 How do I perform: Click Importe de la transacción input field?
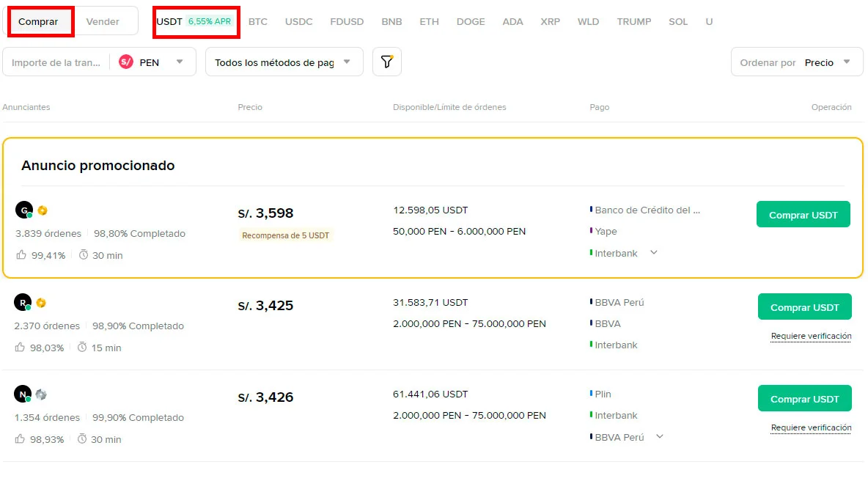pyautogui.click(x=56, y=62)
